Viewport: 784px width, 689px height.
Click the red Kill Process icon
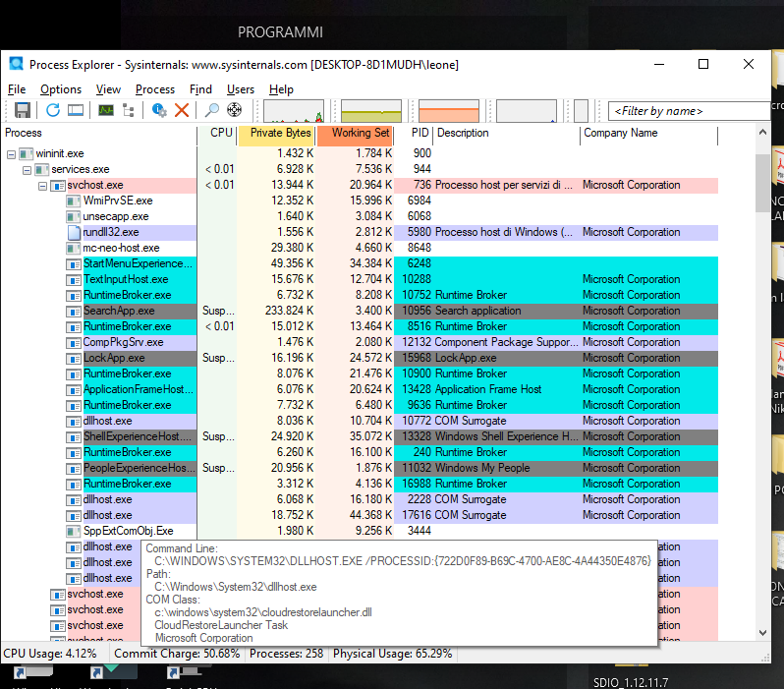182,110
